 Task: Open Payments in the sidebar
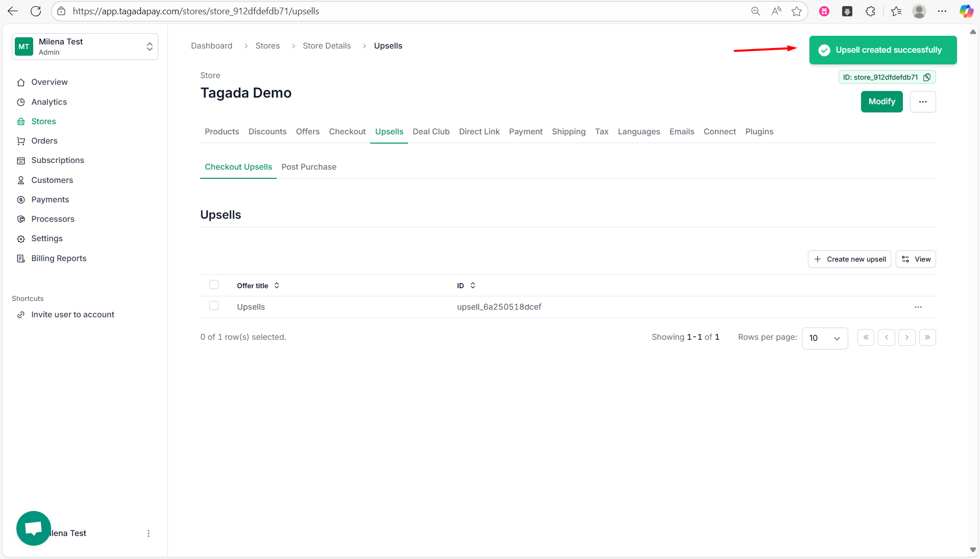50,199
